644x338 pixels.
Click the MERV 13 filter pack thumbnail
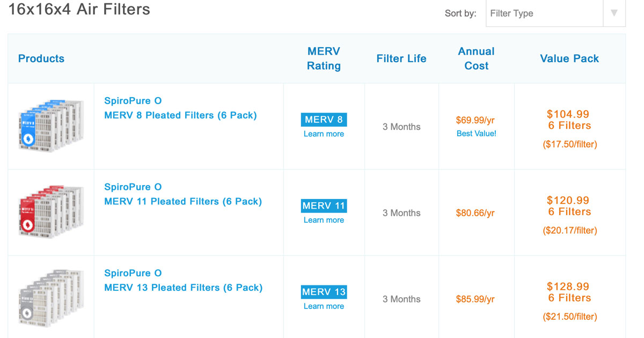click(51, 299)
